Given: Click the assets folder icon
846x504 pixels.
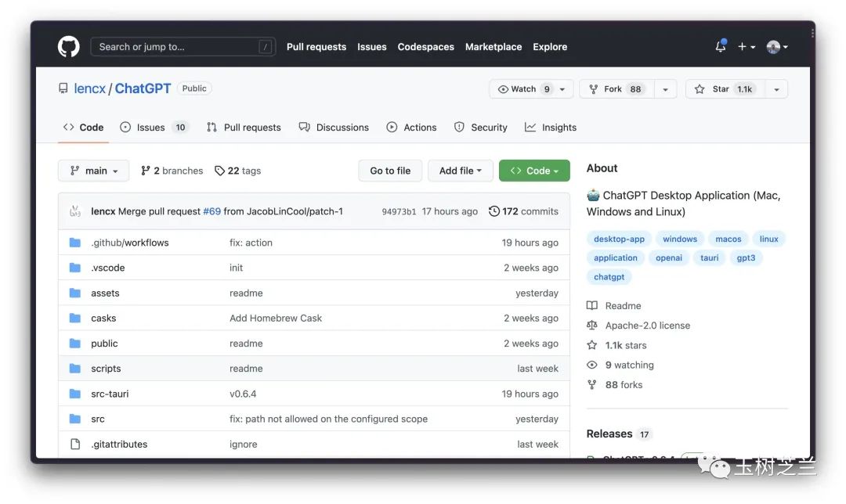Looking at the screenshot, I should click(75, 293).
